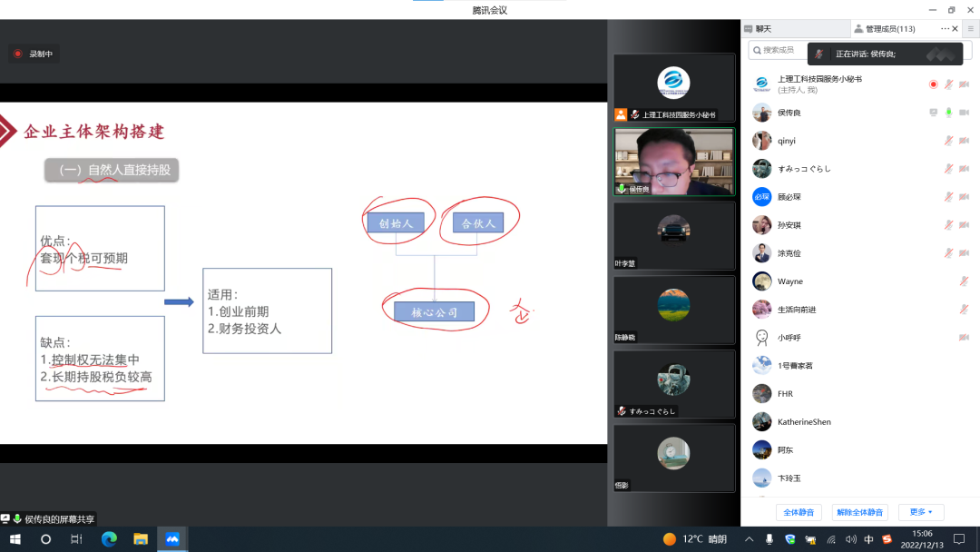Screen dimensions: 980x552
Task: Open the taskbar clock showing 15:06
Action: coord(923,539)
